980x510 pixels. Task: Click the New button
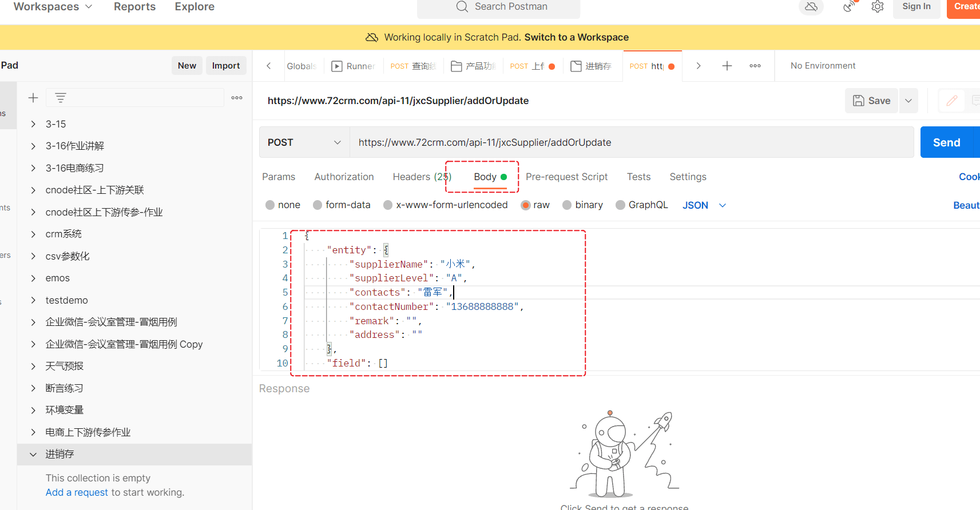point(187,66)
